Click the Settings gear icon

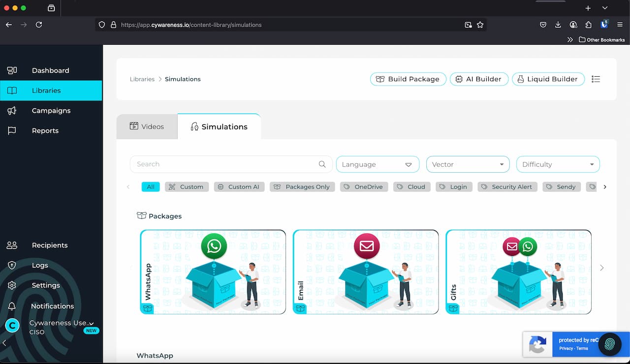12,285
